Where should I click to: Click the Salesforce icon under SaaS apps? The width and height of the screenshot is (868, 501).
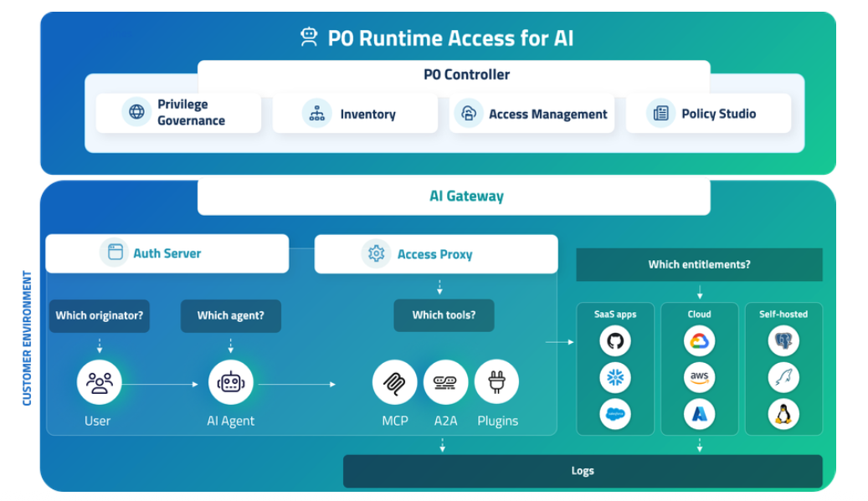click(x=615, y=414)
